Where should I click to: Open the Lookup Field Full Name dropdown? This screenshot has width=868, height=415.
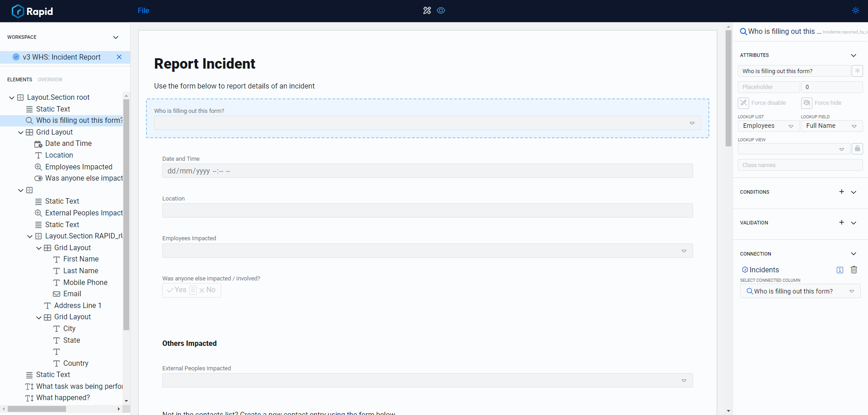coord(832,126)
